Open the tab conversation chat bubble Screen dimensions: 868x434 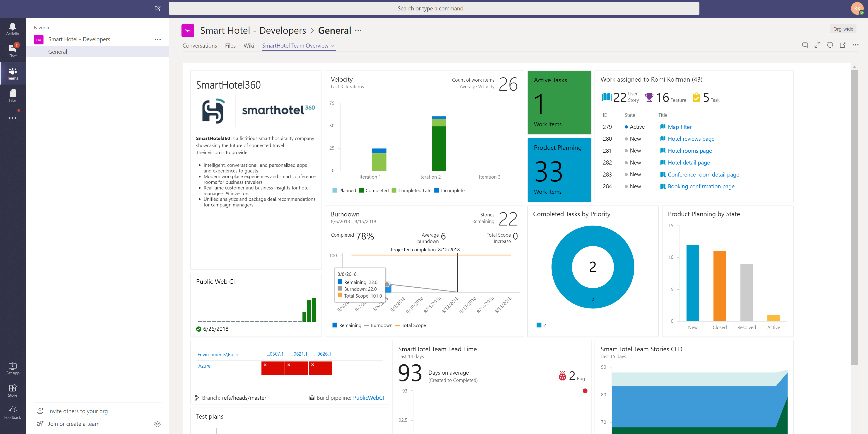point(805,45)
